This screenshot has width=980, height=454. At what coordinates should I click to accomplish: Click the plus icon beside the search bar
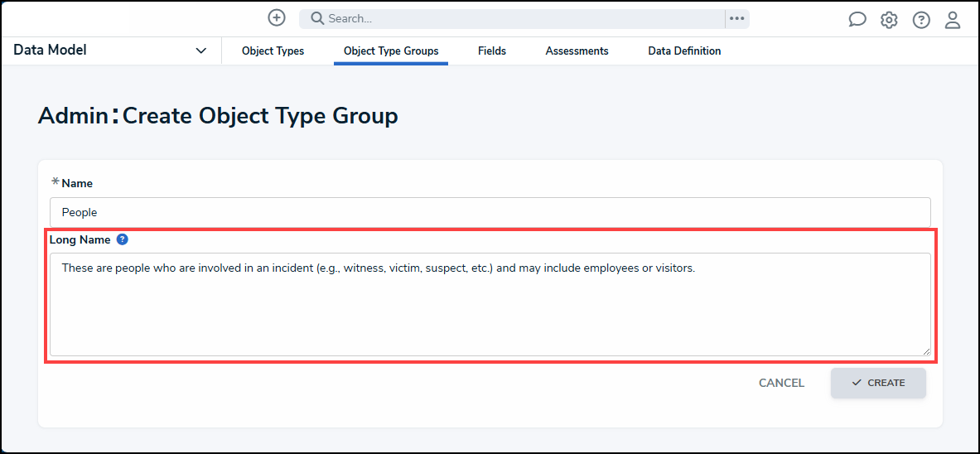(x=277, y=18)
